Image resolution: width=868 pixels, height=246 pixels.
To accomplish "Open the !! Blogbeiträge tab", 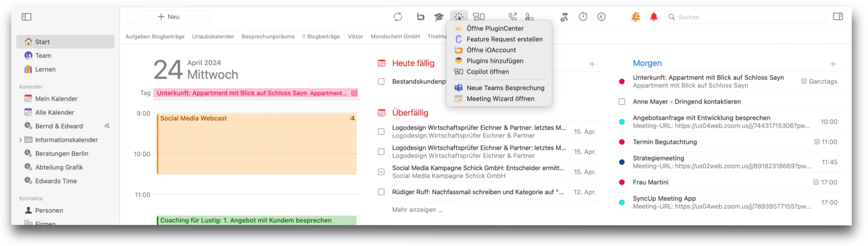I will (321, 36).
